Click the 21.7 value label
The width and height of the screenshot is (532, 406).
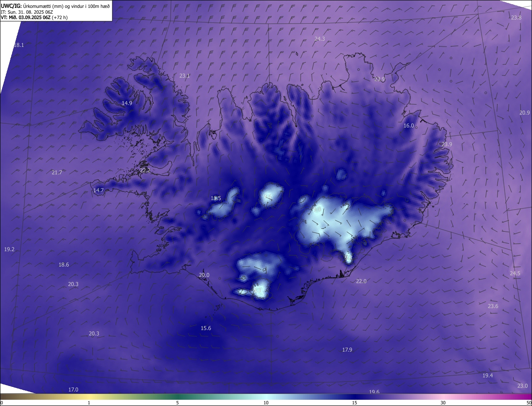tap(57, 172)
